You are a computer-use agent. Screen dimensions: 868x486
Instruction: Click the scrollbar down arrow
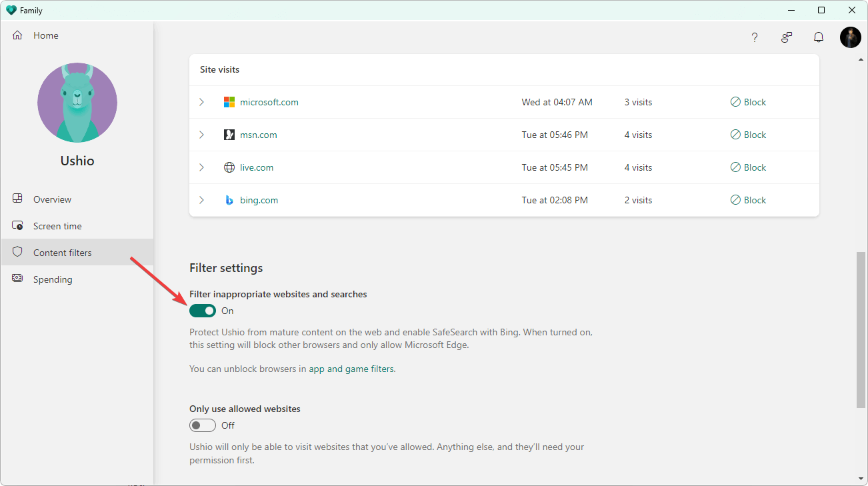861,478
